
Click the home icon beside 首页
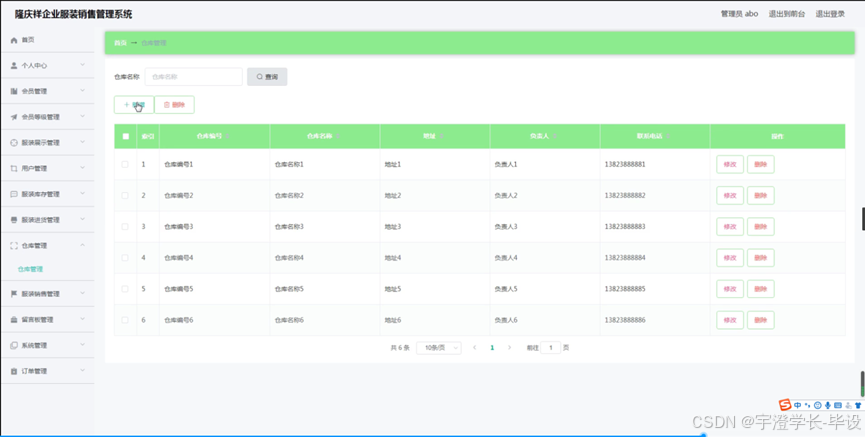(14, 40)
